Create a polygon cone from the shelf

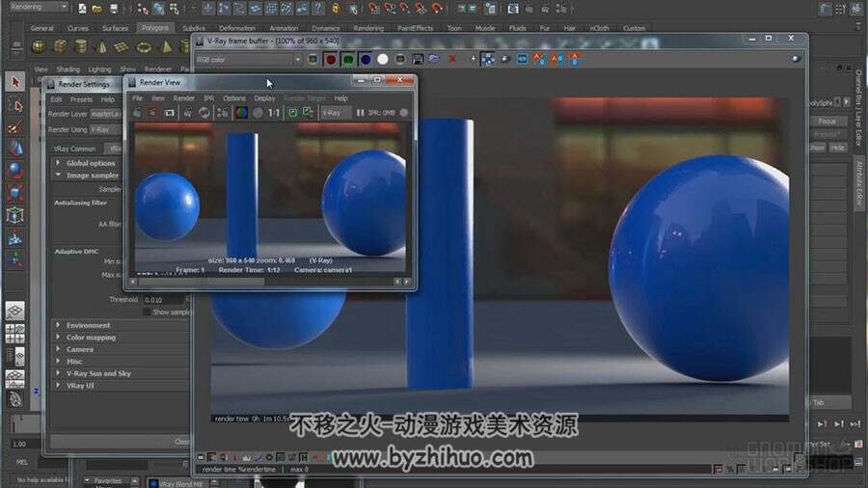pyautogui.click(x=102, y=47)
